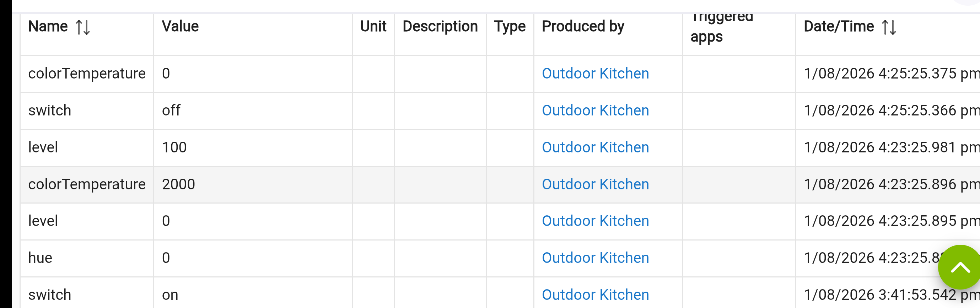Select the 2000 value cell for colorTemperature
Viewport: 980px width, 308px height.
pos(178,184)
